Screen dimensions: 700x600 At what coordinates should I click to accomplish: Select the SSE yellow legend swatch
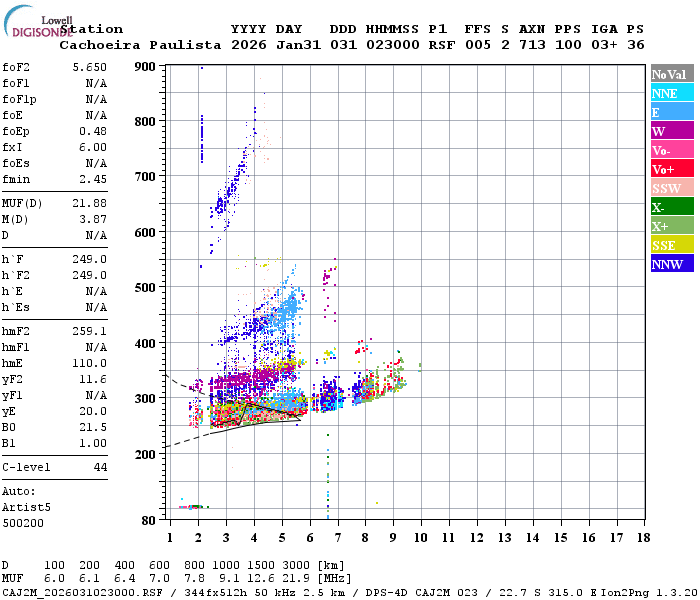click(x=672, y=245)
